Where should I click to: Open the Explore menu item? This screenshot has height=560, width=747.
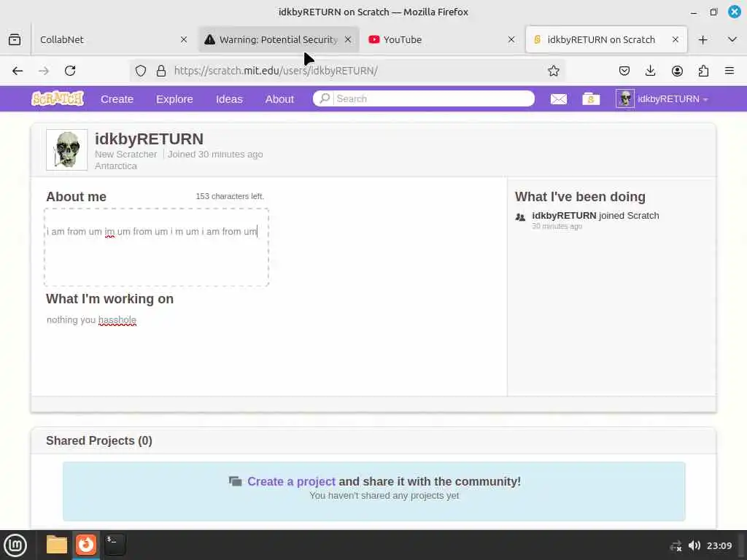174,99
